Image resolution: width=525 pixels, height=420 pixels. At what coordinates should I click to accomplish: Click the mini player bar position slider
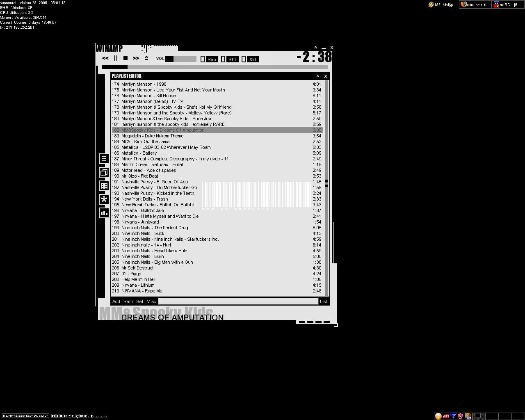[98, 416]
